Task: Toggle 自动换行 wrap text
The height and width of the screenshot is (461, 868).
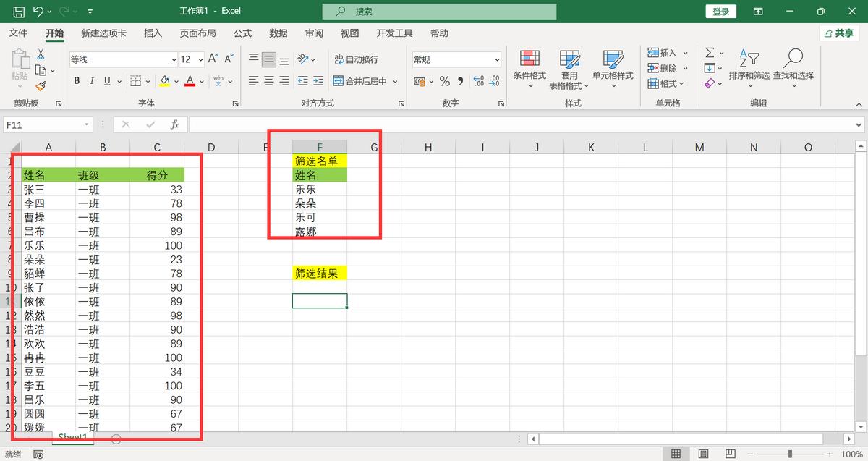Action: coord(356,59)
